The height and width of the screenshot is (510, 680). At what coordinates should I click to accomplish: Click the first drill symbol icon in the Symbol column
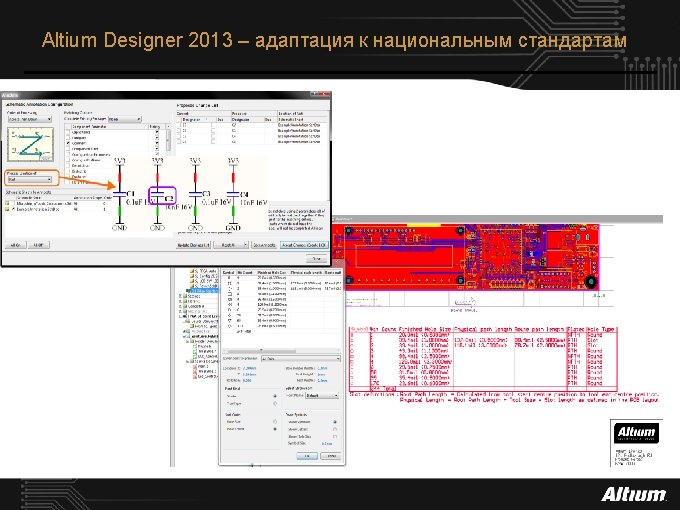tap(229, 278)
